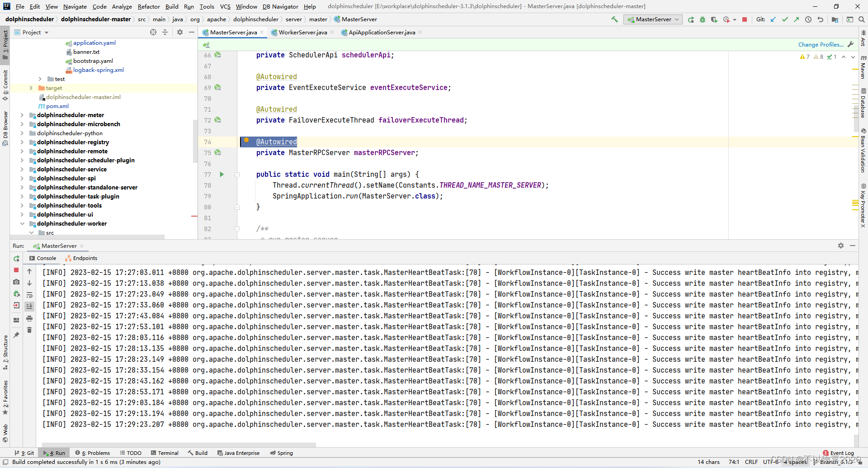Close the MasterServer.java editor tab
This screenshot has height=468, width=868.
click(x=262, y=33)
